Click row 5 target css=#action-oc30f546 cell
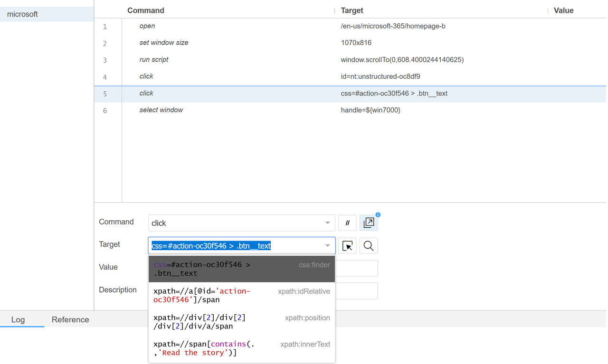This screenshot has width=608, height=364. pyautogui.click(x=394, y=93)
